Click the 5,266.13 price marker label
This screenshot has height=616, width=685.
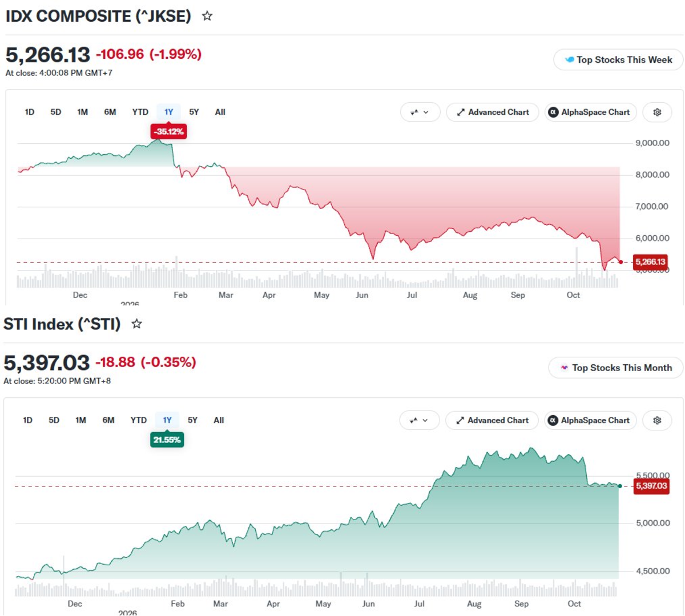650,262
